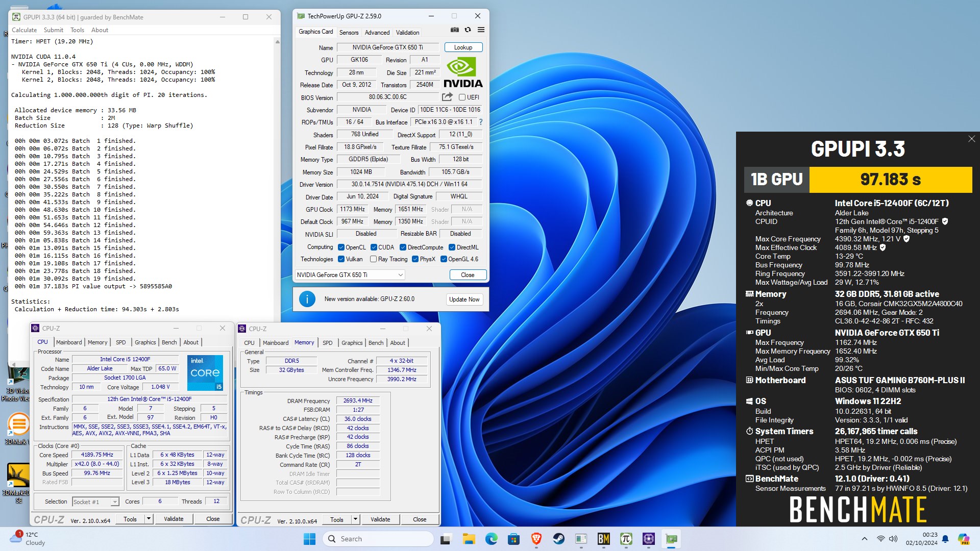Toggle the UEFI checkbox in GPU-Z
Viewport: 980px width, 551px height.
pos(462,97)
